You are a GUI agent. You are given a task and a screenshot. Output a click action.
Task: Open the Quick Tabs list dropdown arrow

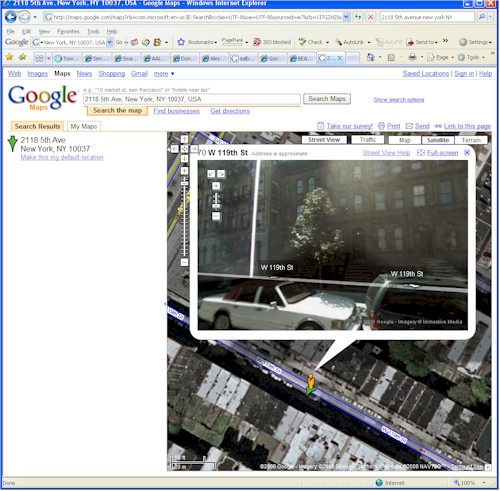tap(48, 58)
